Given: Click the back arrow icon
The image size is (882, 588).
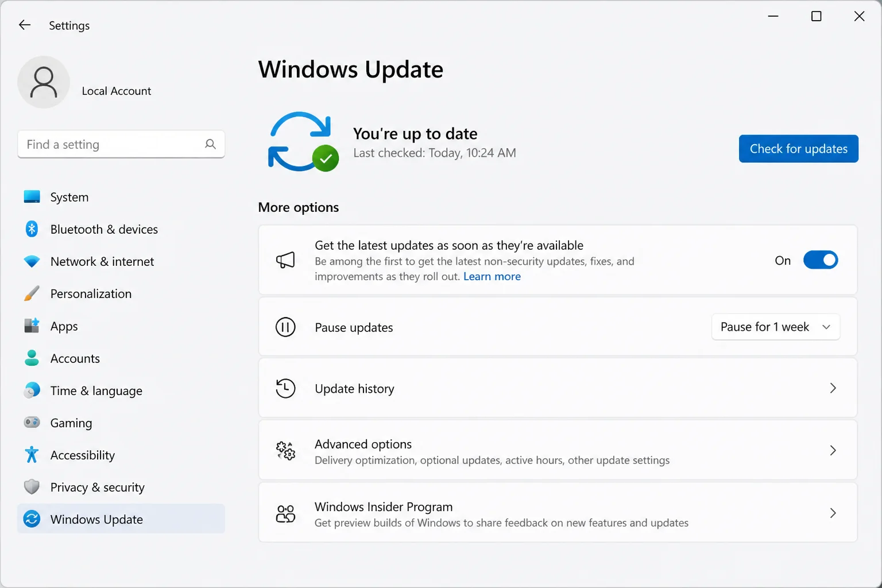Looking at the screenshot, I should pyautogui.click(x=25, y=25).
